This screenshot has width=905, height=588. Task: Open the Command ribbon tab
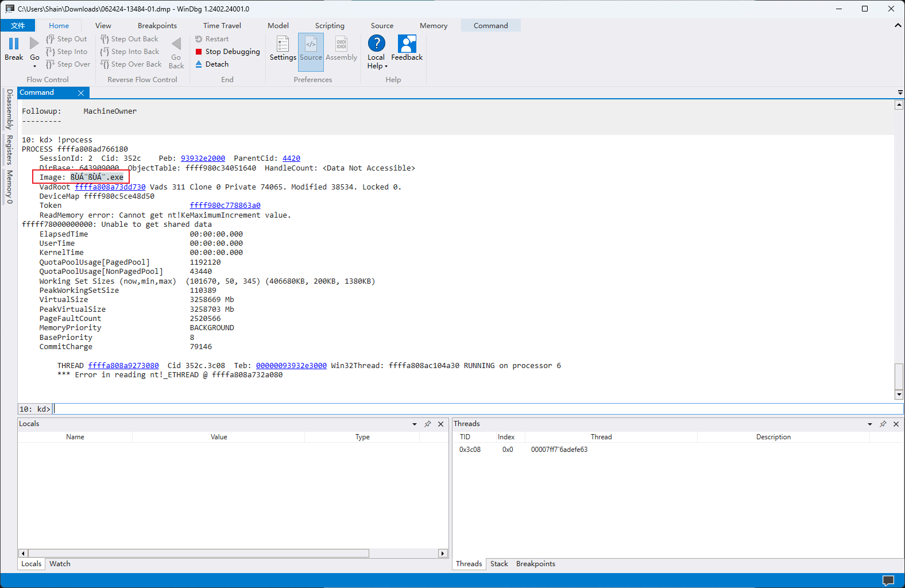point(491,25)
